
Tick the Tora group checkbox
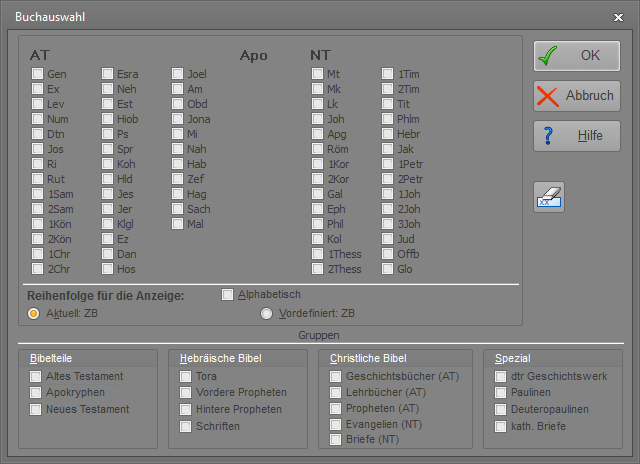coord(186,376)
